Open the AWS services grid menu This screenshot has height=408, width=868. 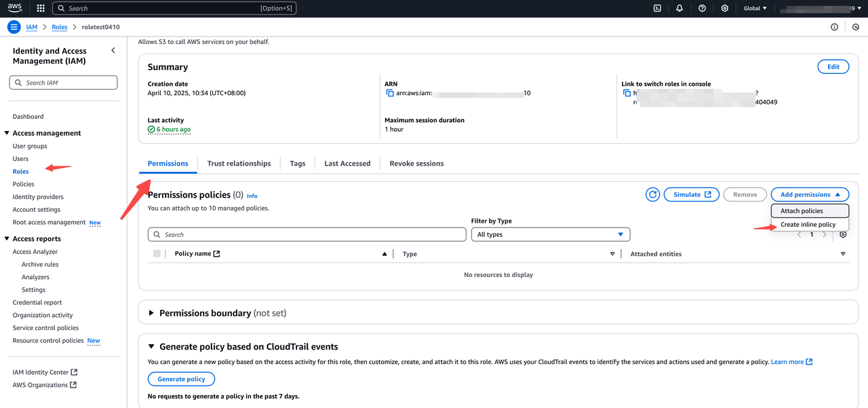pos(41,8)
